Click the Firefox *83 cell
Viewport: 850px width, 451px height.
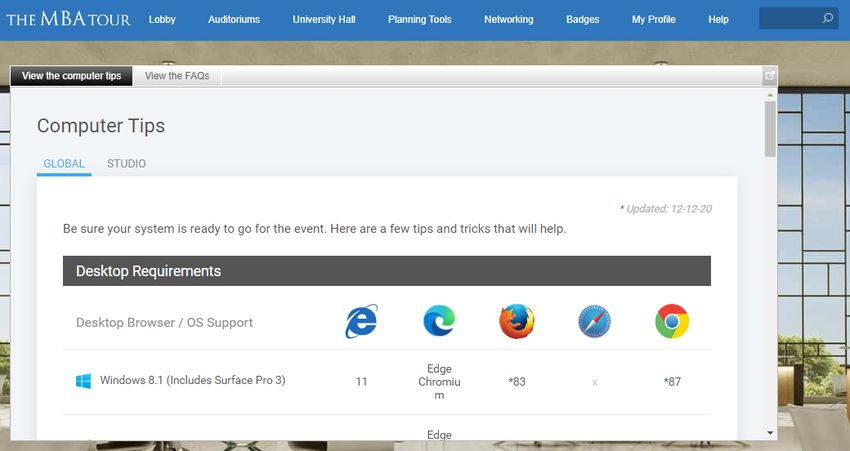pyautogui.click(x=517, y=382)
